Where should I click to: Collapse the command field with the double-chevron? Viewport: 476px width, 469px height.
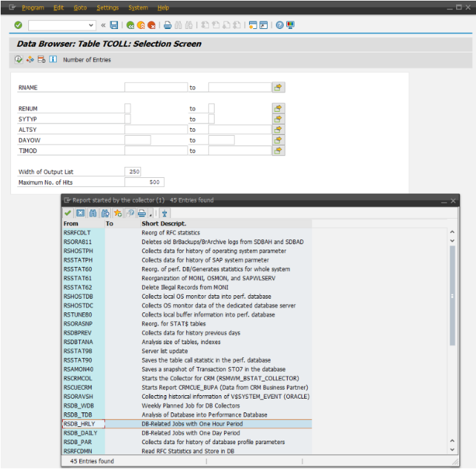pos(103,26)
